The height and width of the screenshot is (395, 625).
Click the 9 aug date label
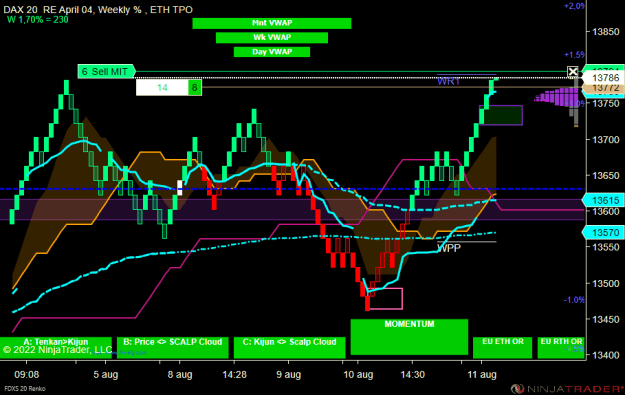coord(289,375)
